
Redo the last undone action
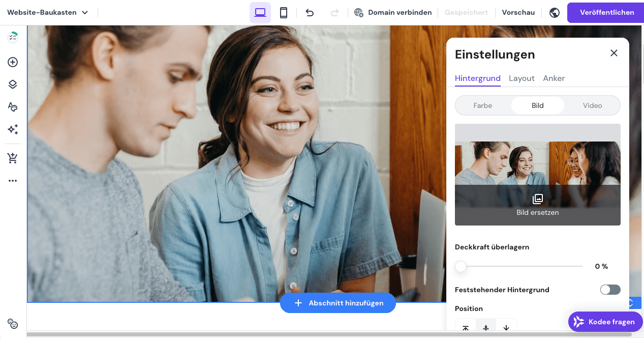tap(334, 13)
